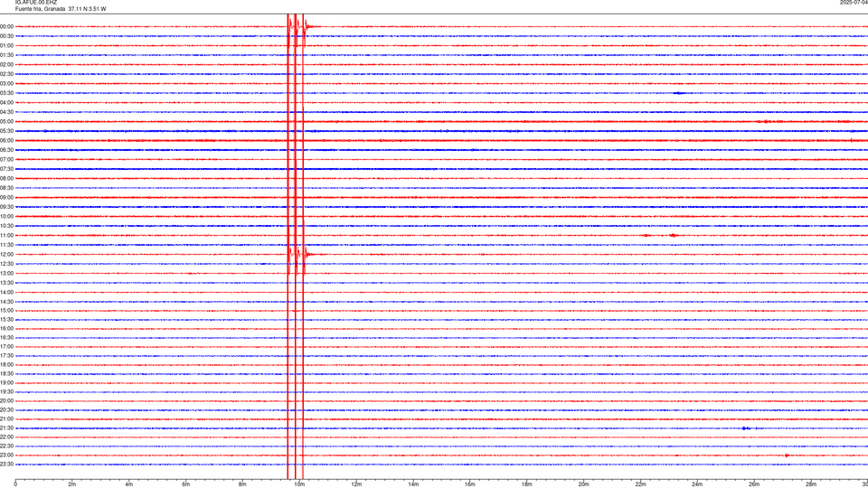Click the station code IG.AFUE.00.EHZ header
868x488 pixels.
36,3
